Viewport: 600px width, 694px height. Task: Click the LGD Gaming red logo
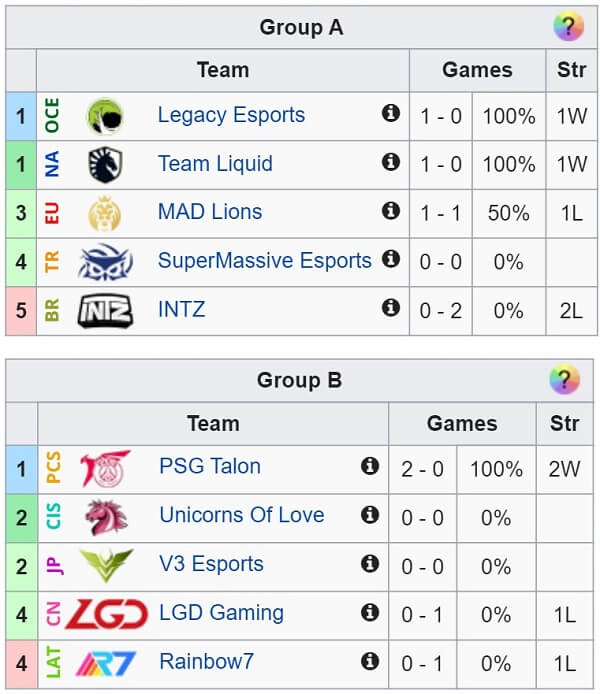point(106,614)
